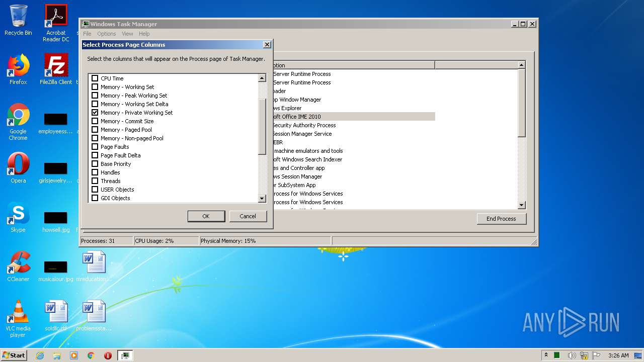Click Internet Explorer icon in taskbar
This screenshot has height=362, width=644.
(x=40, y=355)
